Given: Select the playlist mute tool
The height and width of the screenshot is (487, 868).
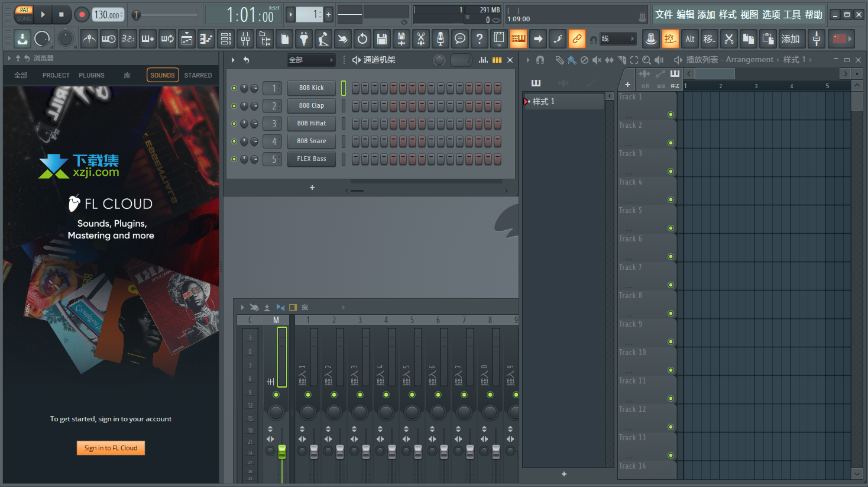Looking at the screenshot, I should (x=597, y=60).
